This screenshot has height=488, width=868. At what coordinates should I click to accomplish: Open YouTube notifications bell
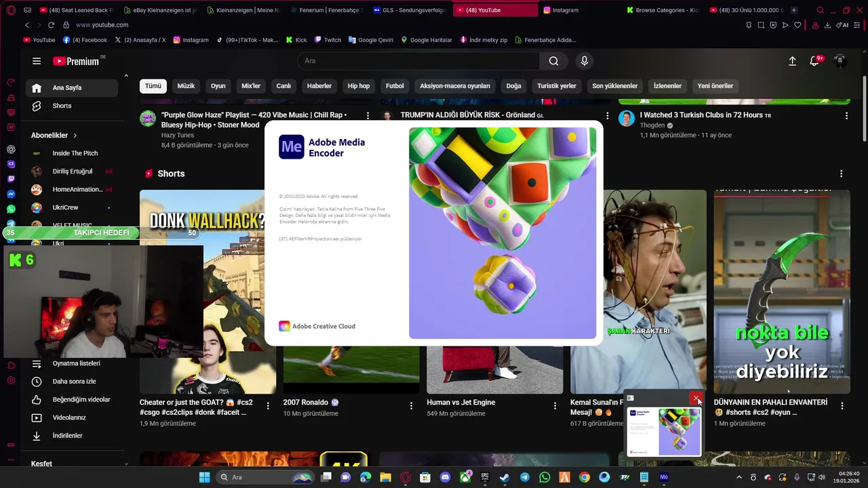pyautogui.click(x=814, y=61)
